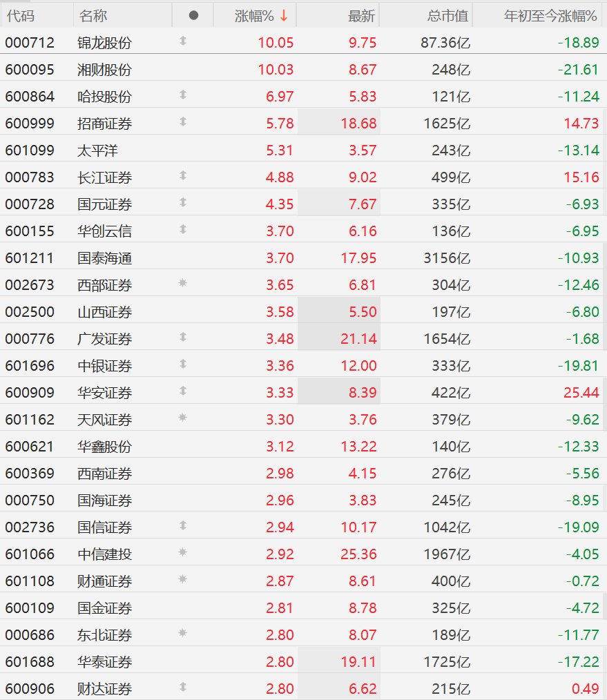Click market cap 1042亿

(x=447, y=527)
